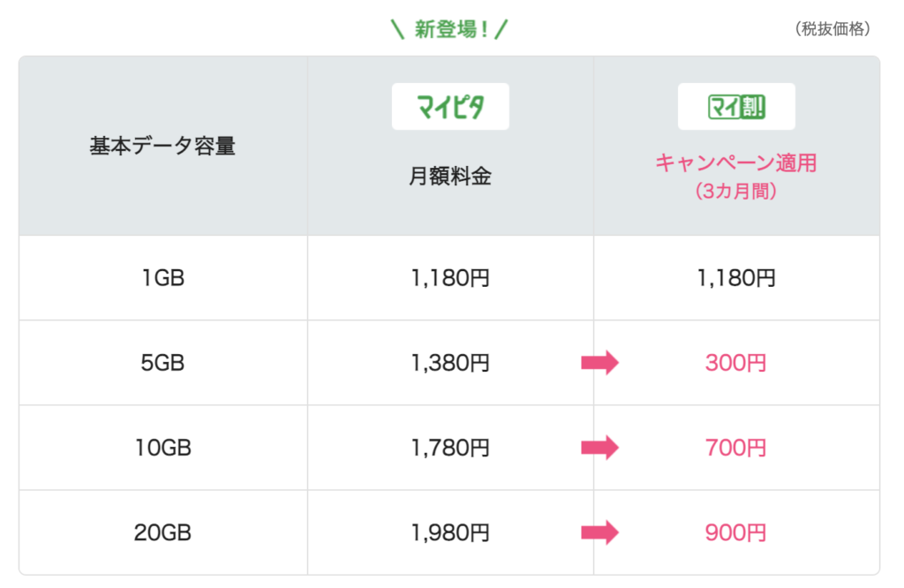Click the 900円 campaign price

735,532
